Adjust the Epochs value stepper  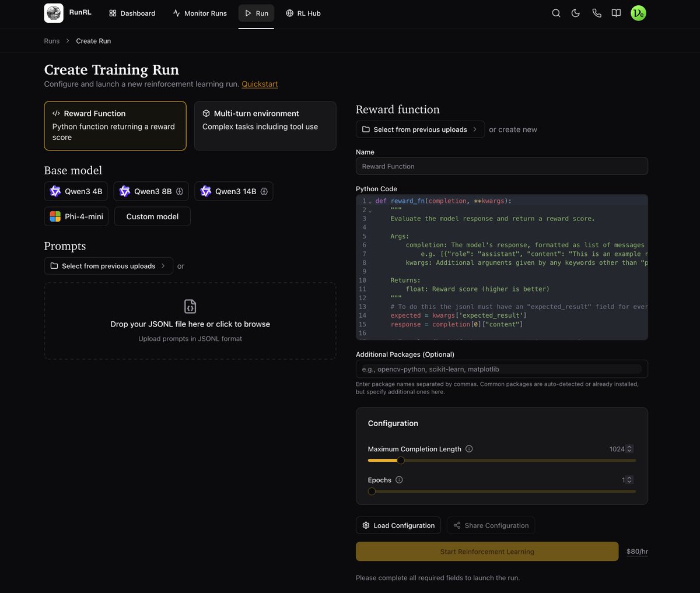click(x=629, y=480)
